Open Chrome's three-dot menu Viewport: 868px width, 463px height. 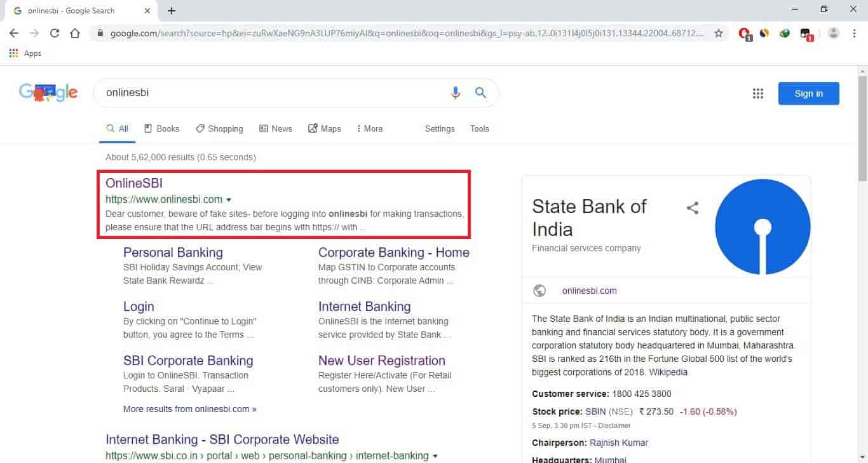point(855,33)
